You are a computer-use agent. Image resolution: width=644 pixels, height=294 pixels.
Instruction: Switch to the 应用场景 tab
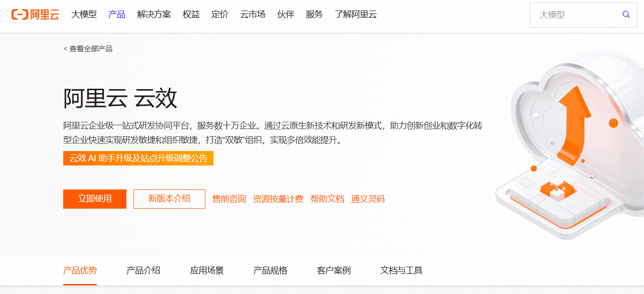tap(207, 270)
